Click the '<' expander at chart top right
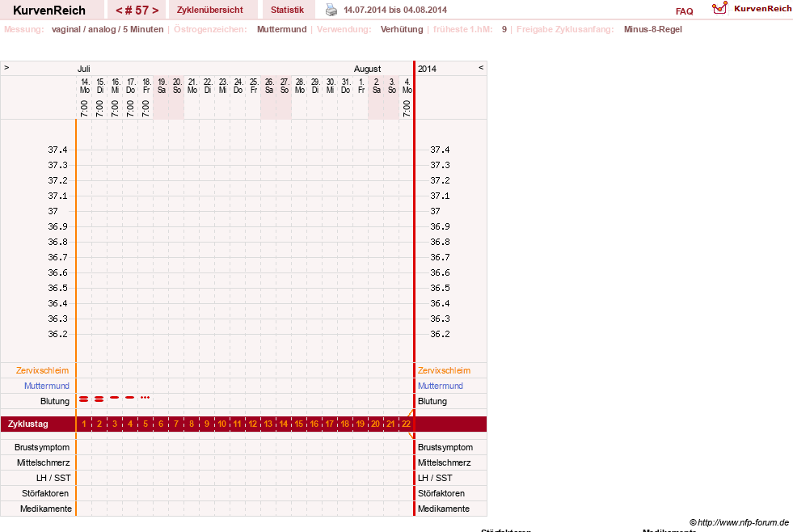Image resolution: width=793 pixels, height=532 pixels. click(x=481, y=67)
